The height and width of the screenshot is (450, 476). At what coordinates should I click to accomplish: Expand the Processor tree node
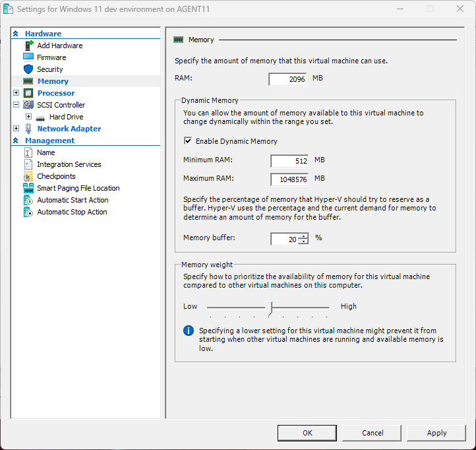[x=16, y=93]
